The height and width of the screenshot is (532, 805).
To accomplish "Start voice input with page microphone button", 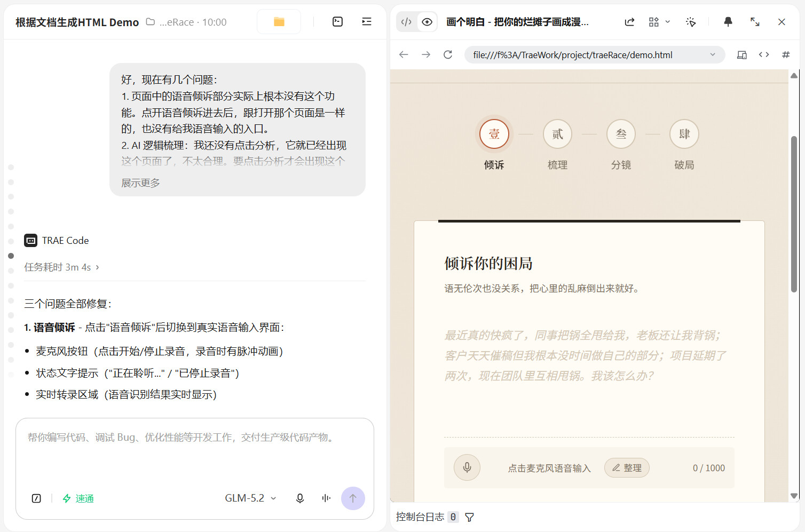I will tap(467, 468).
